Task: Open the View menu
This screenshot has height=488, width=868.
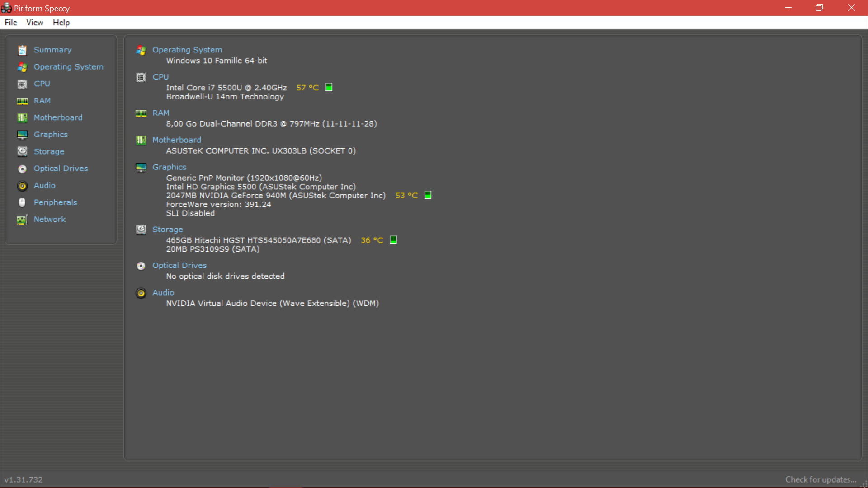Action: [35, 23]
